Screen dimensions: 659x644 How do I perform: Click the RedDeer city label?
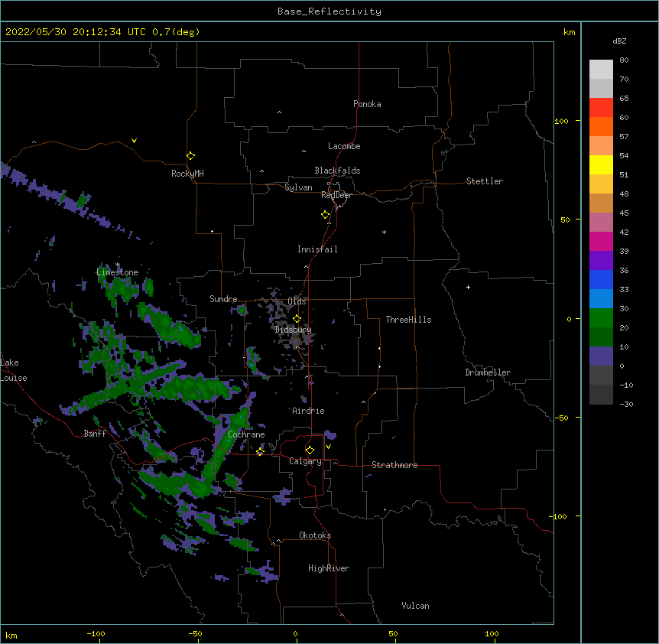[x=336, y=195]
